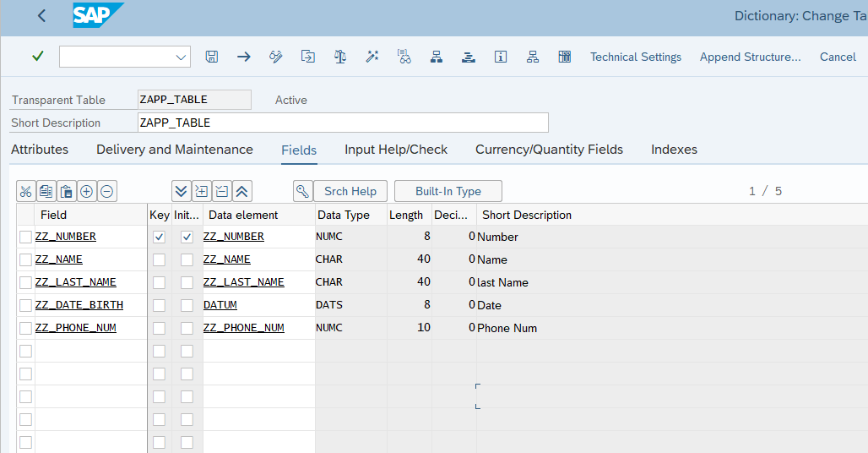Viewport: 868px width, 453px height.
Task: Open DATUM data element link
Action: point(220,305)
